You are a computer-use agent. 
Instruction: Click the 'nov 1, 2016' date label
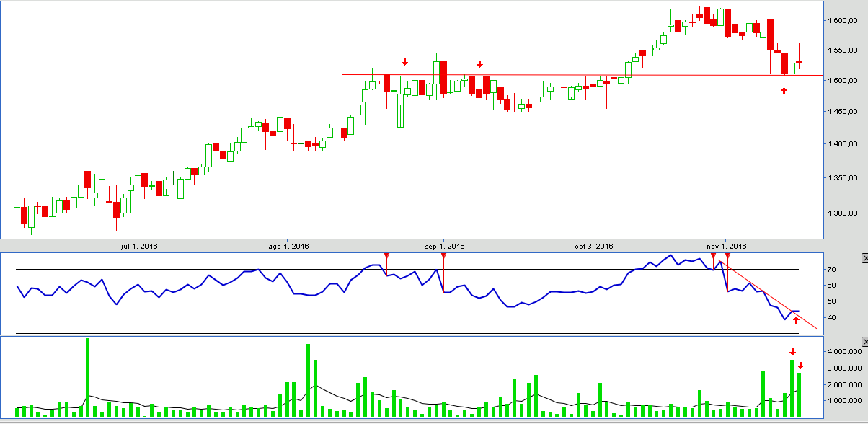point(727,246)
